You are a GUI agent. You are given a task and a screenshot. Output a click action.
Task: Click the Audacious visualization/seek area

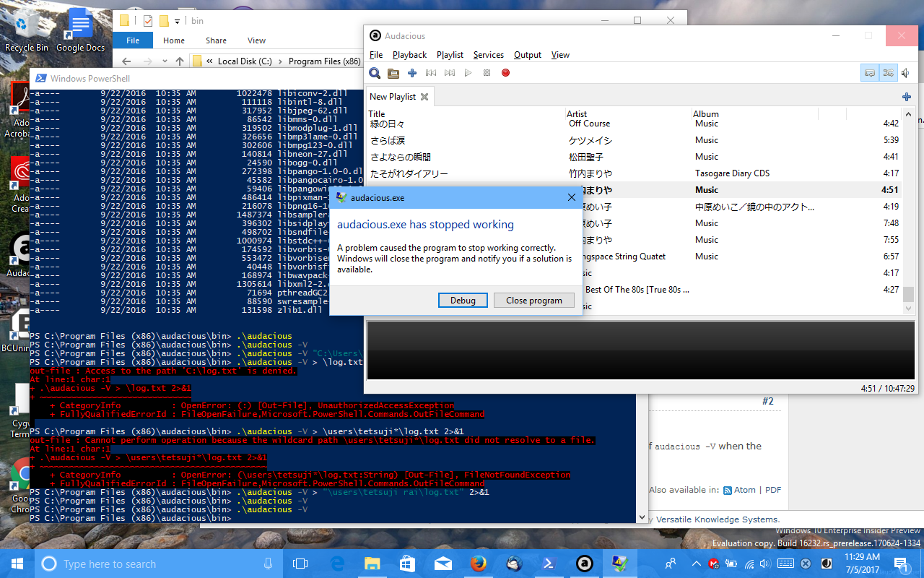640,350
